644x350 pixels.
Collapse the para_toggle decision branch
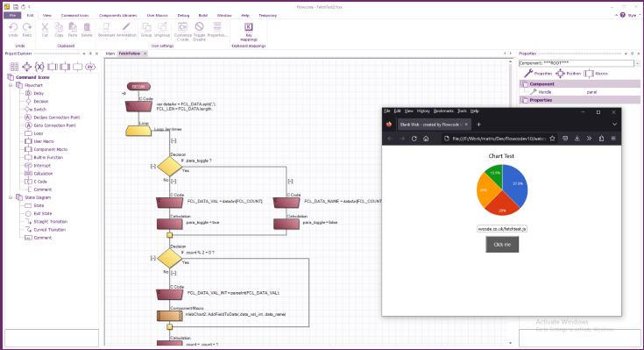click(x=152, y=166)
